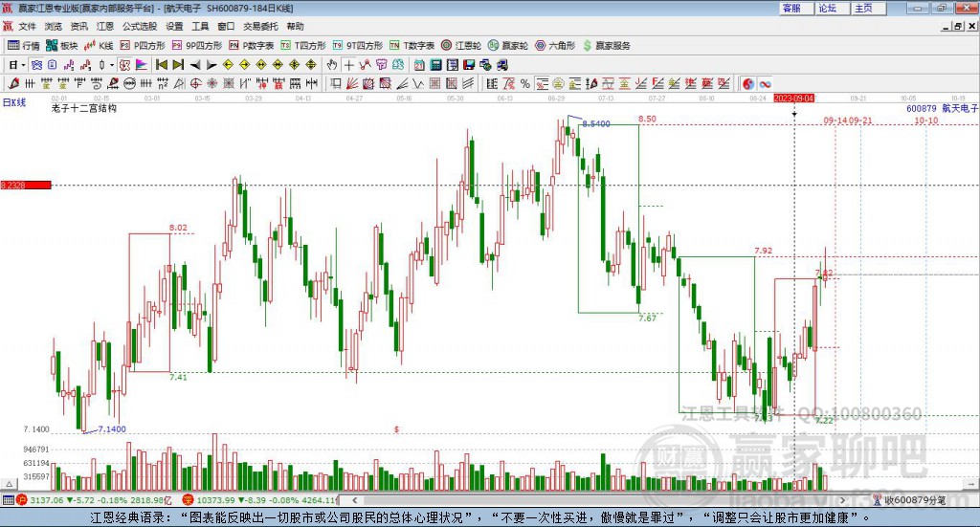Screen dimensions: 980x527
Task: Select the percent % drawing tool
Action: (x=525, y=84)
